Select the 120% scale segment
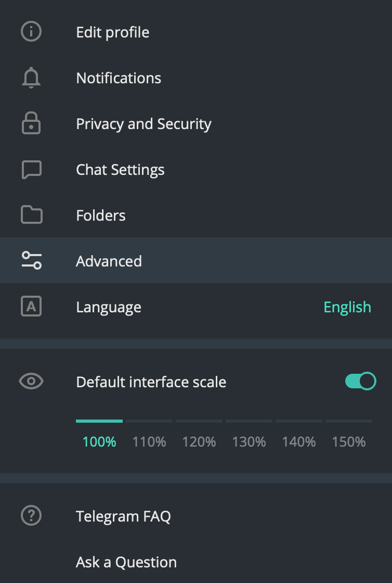Image resolution: width=392 pixels, height=583 pixels. [x=199, y=421]
